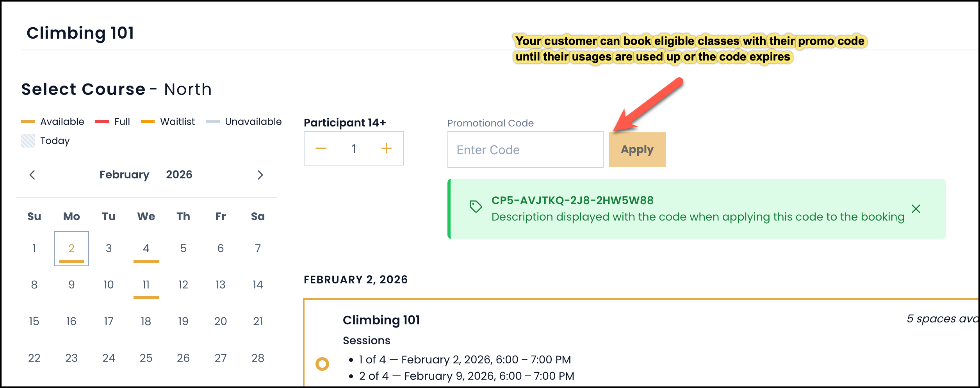
Task: Click the Enter Code promo field
Action: [525, 150]
